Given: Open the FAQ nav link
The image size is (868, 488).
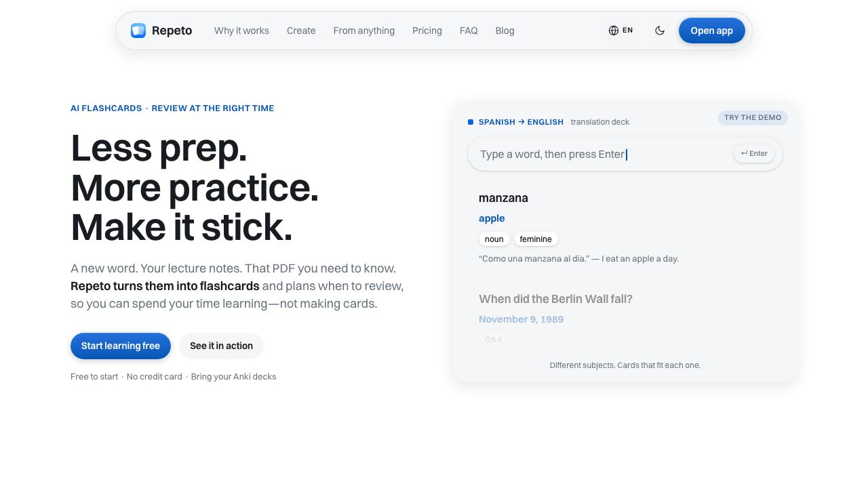Looking at the screenshot, I should click(x=469, y=30).
